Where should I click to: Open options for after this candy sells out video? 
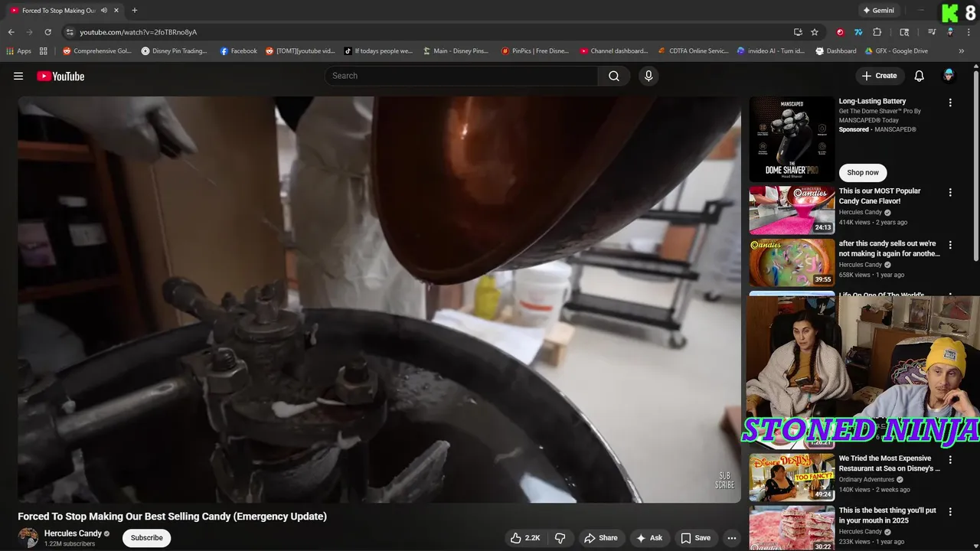point(950,245)
